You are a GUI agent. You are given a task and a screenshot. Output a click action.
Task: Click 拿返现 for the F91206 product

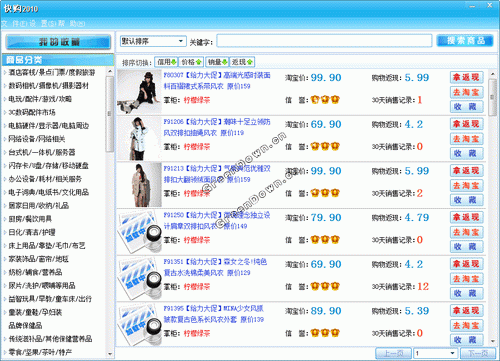click(x=466, y=124)
